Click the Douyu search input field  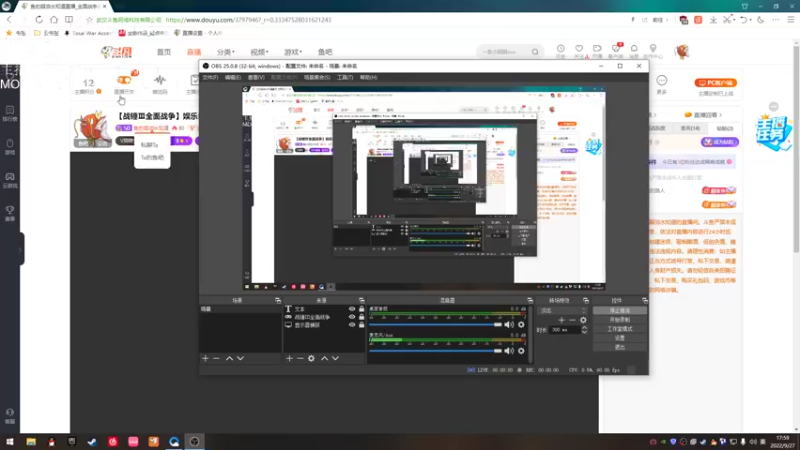tap(504, 52)
